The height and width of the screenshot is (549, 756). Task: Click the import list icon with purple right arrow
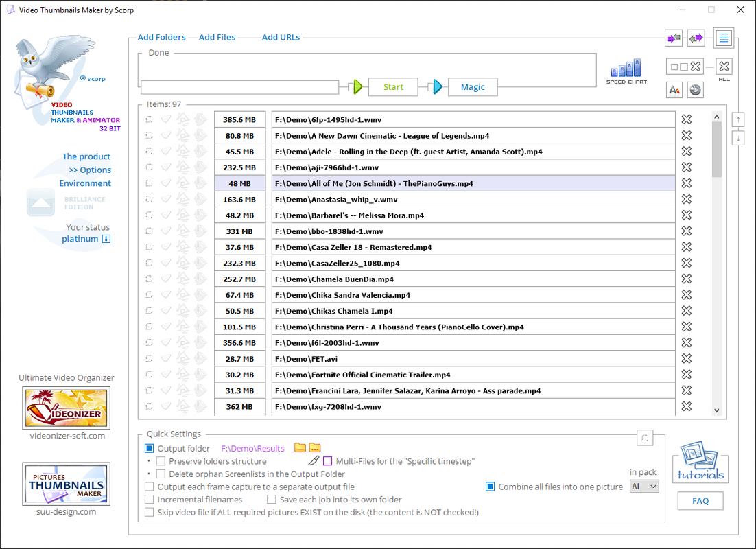coord(674,38)
